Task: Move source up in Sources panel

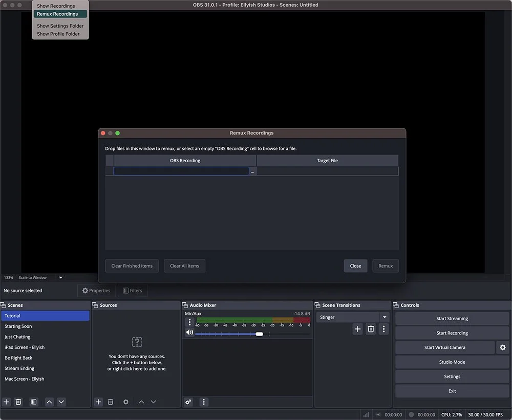Action: coord(141,402)
